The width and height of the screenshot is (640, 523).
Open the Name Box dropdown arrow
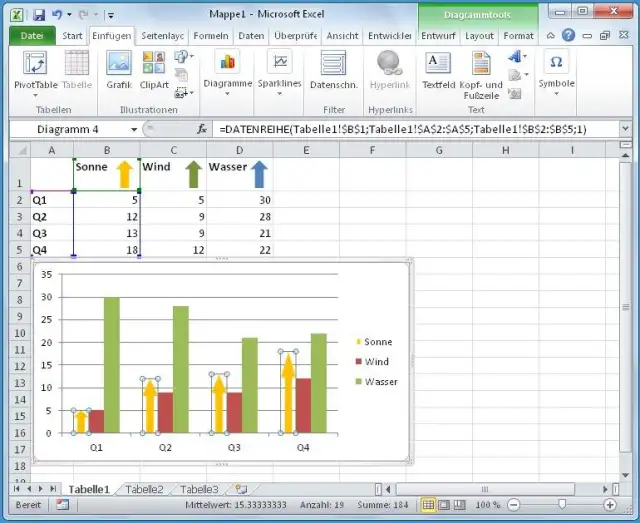[134, 129]
